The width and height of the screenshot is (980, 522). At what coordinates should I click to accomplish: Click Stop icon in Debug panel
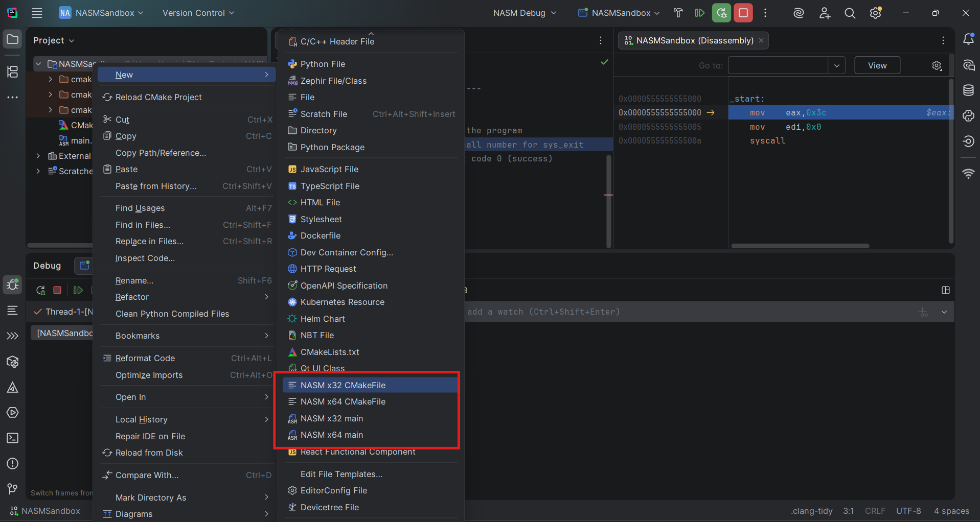coord(57,290)
